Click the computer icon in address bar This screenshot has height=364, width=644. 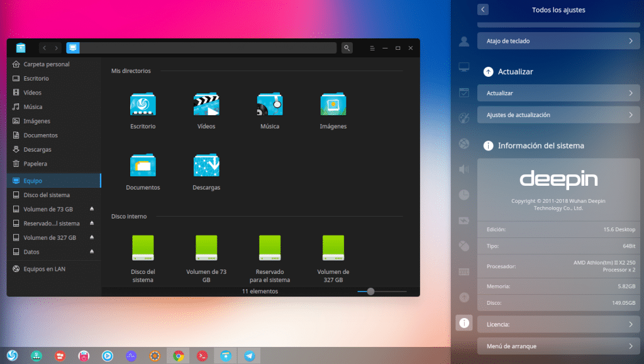pos(73,48)
